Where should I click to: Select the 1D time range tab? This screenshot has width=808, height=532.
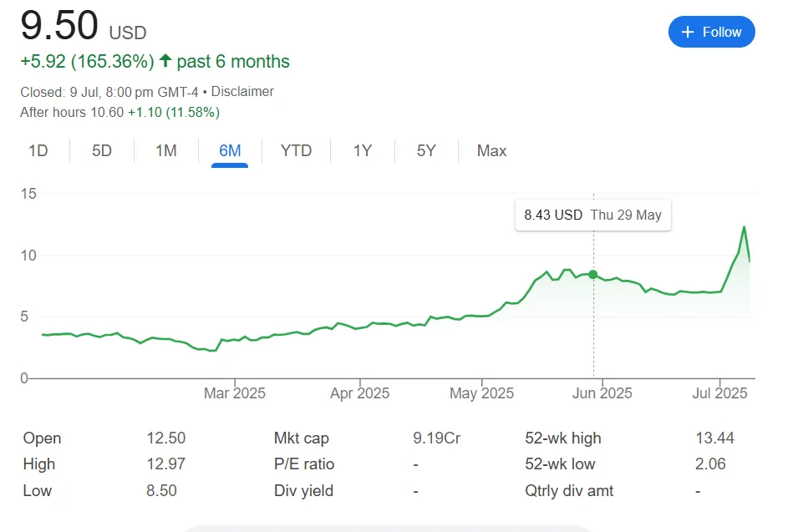38,151
